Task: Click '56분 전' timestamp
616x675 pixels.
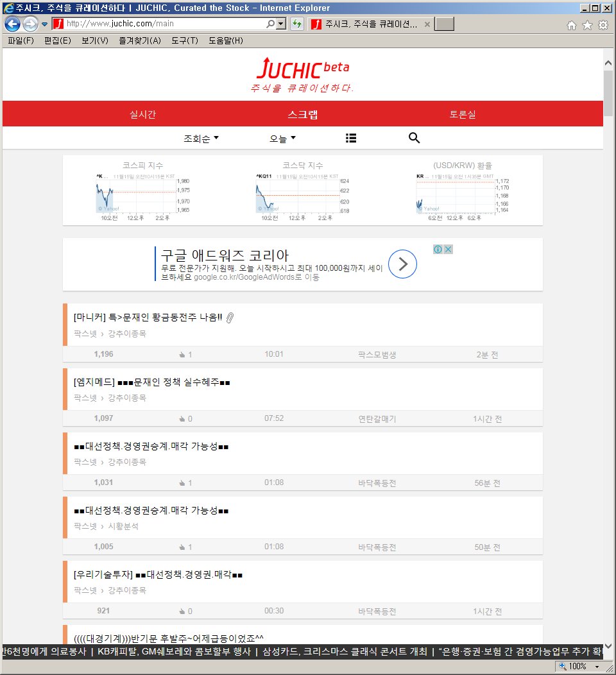Action: (x=487, y=483)
